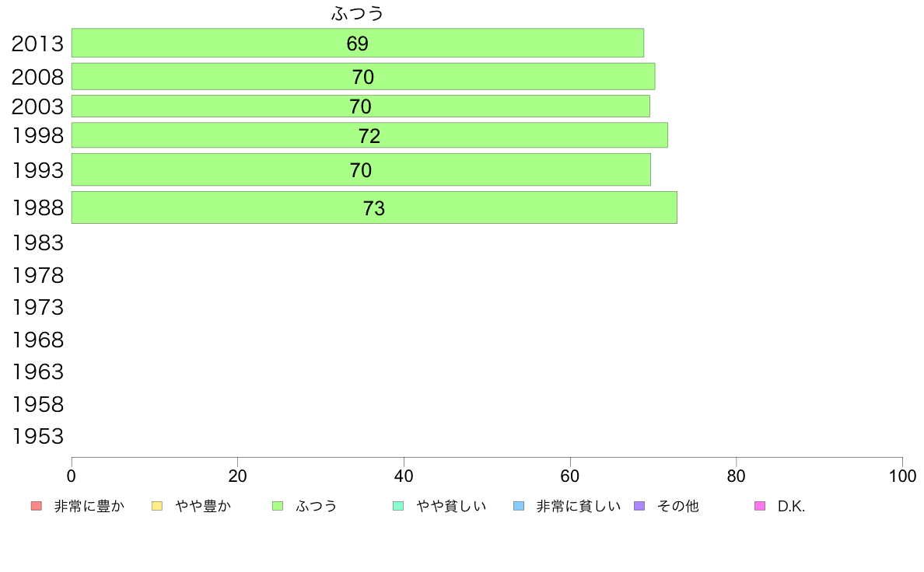924x572 pixels.
Task: Click the blue 非常に貧しい legend swatch
Action: point(519,506)
